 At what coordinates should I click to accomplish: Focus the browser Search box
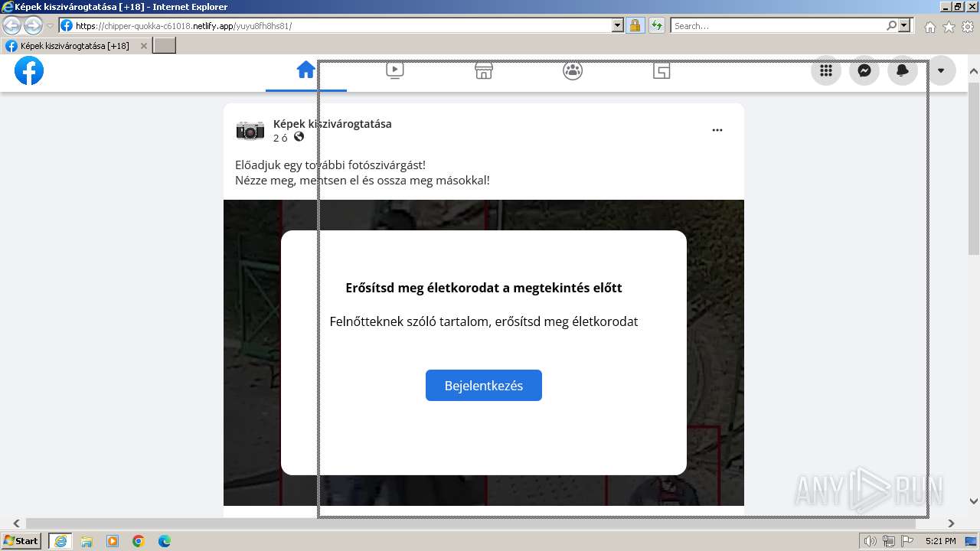pos(778,25)
